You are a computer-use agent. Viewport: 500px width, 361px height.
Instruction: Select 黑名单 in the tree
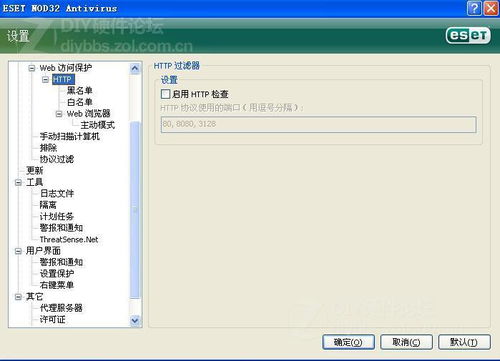click(x=80, y=91)
